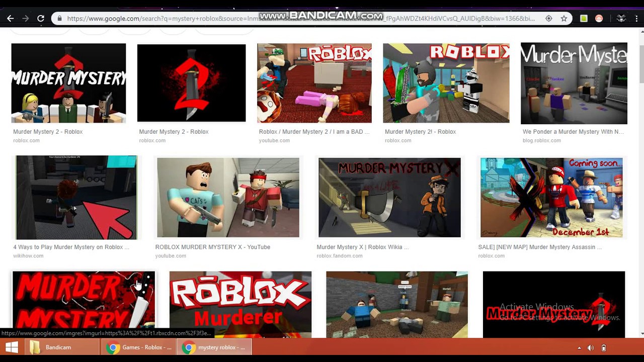This screenshot has height=362, width=644.
Task: Open We Ponder a Murder Mystery thumbnail
Action: pos(574,83)
